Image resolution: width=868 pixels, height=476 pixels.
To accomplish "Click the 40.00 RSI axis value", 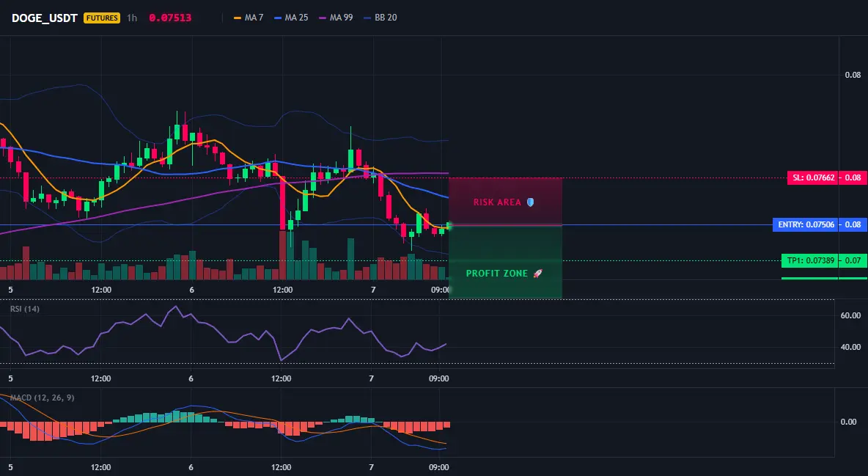I will click(x=851, y=347).
